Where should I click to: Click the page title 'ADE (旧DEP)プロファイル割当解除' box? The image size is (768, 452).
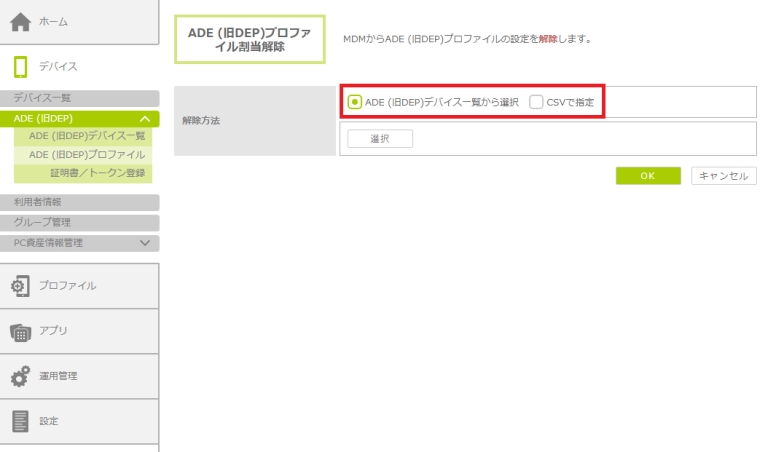[x=249, y=40]
